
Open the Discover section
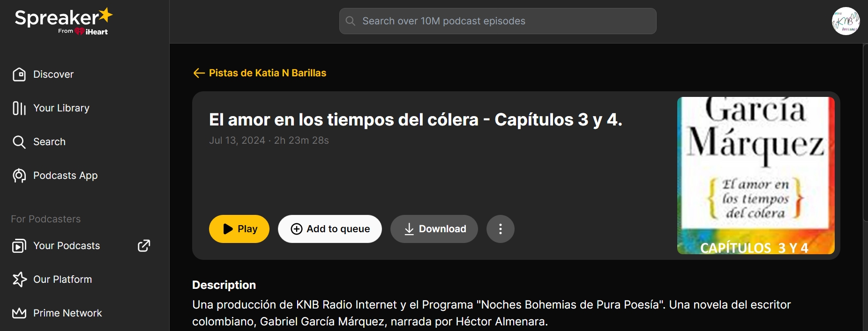point(53,74)
